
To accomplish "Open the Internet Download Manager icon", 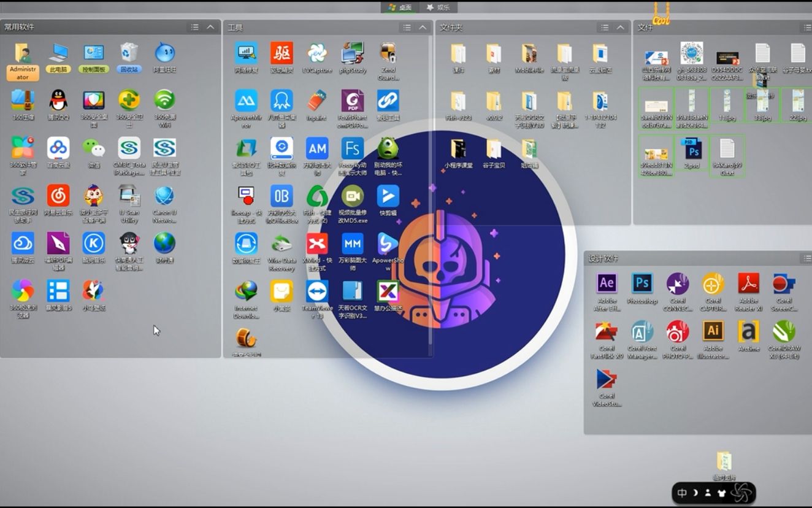I will (x=247, y=291).
